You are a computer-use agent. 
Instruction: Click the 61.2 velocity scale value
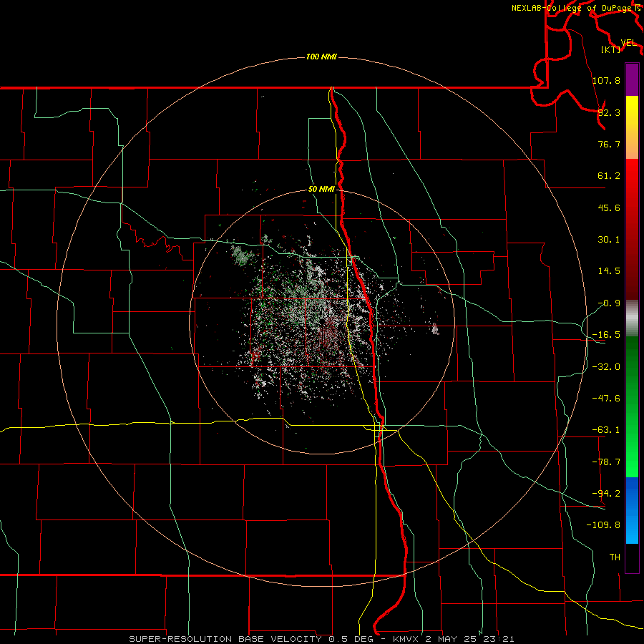click(x=609, y=176)
